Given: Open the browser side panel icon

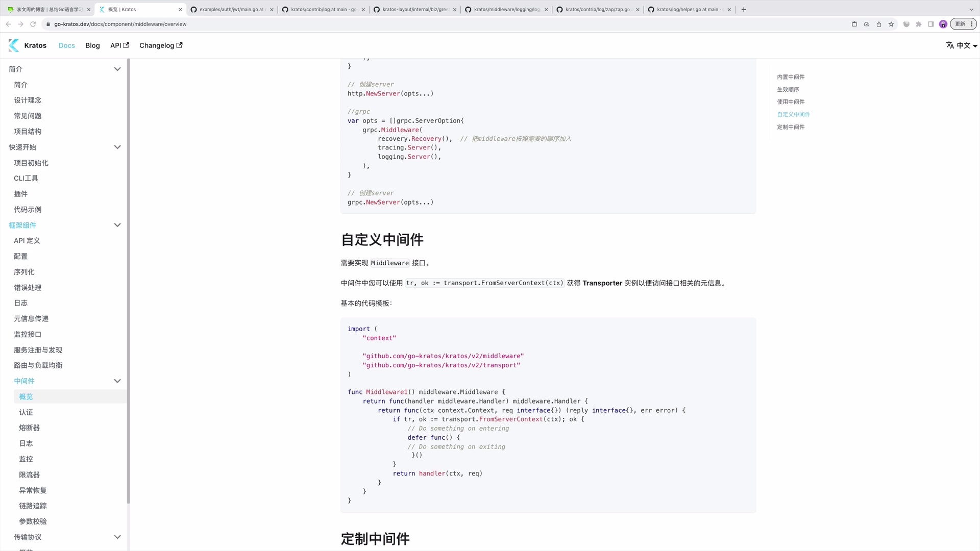Looking at the screenshot, I should tap(931, 24).
